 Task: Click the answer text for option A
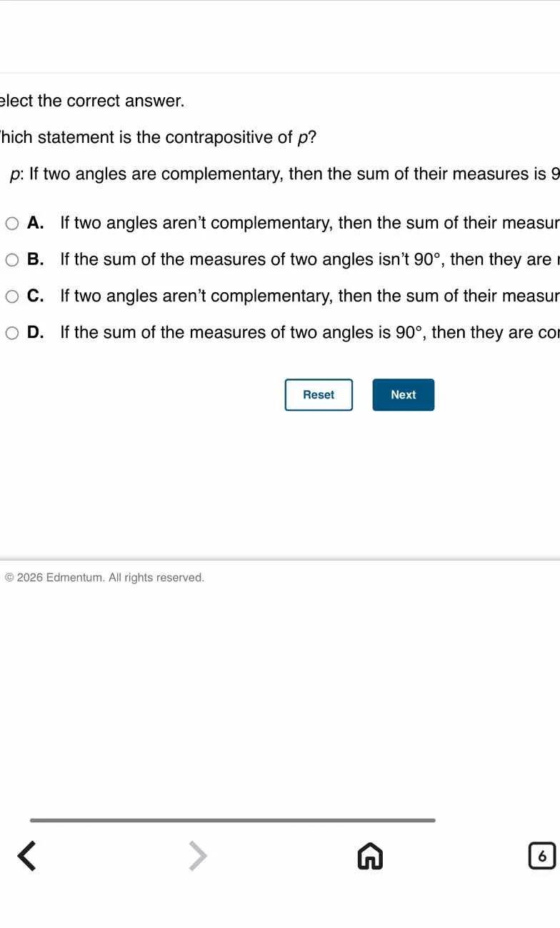click(x=286, y=223)
